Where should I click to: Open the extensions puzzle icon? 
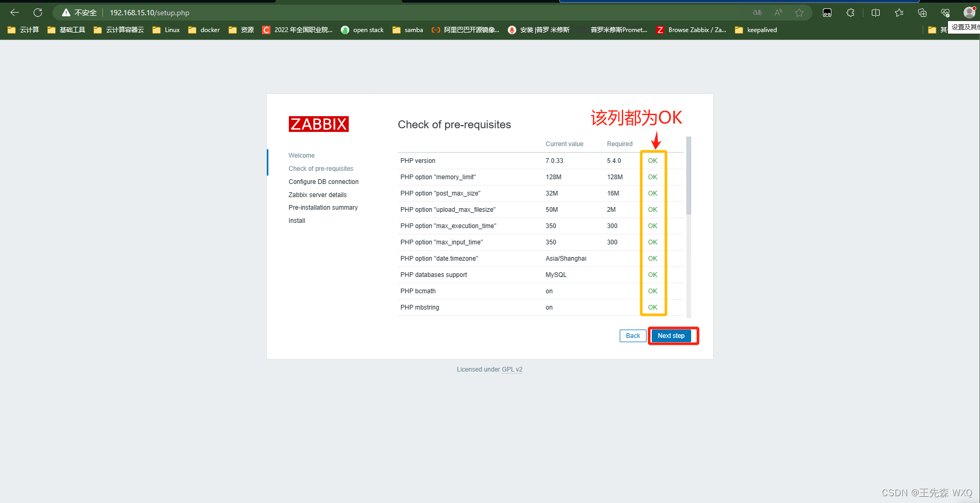pyautogui.click(x=850, y=13)
